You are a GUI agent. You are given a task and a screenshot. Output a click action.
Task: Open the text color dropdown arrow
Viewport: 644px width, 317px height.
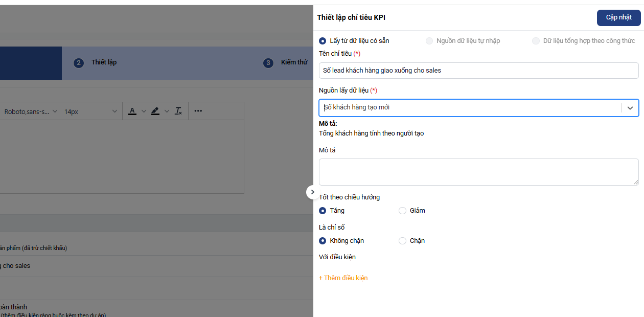click(x=144, y=111)
